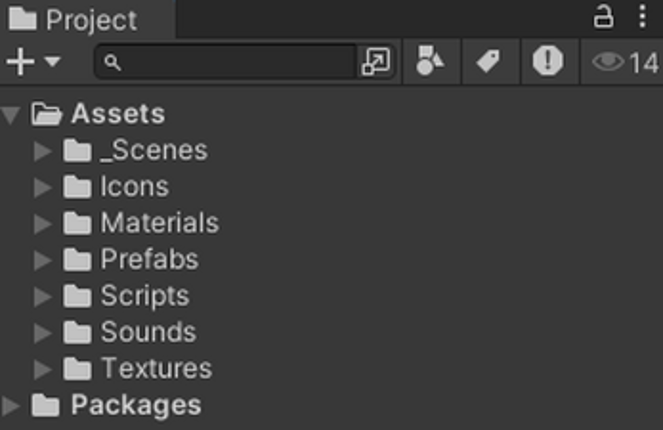663x430 pixels.
Task: Click the Project search field
Action: tap(235, 62)
